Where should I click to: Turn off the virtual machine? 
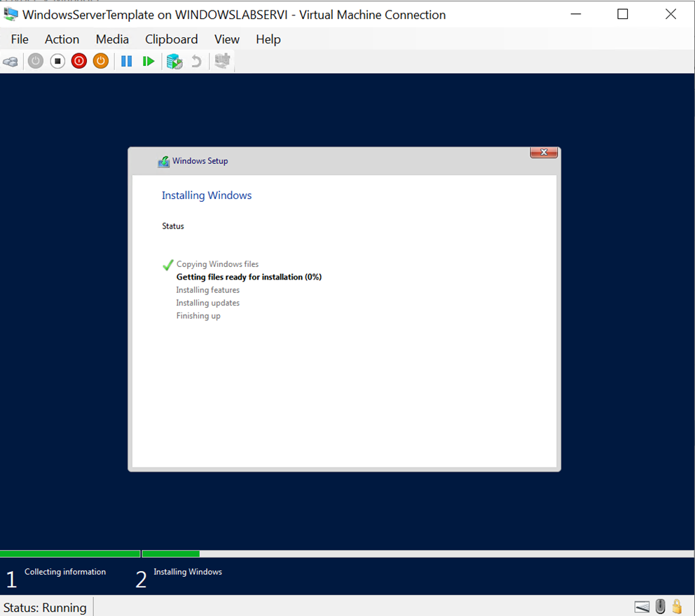pyautogui.click(x=57, y=61)
